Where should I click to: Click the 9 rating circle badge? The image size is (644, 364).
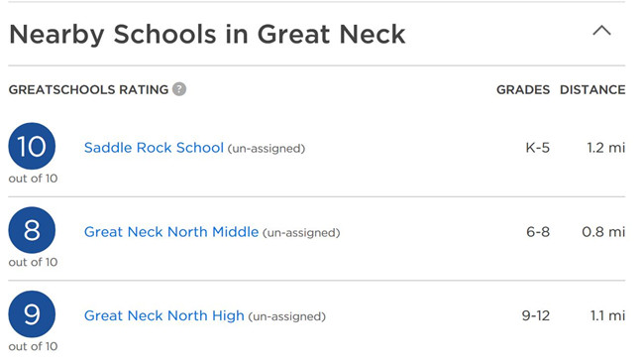[32, 313]
